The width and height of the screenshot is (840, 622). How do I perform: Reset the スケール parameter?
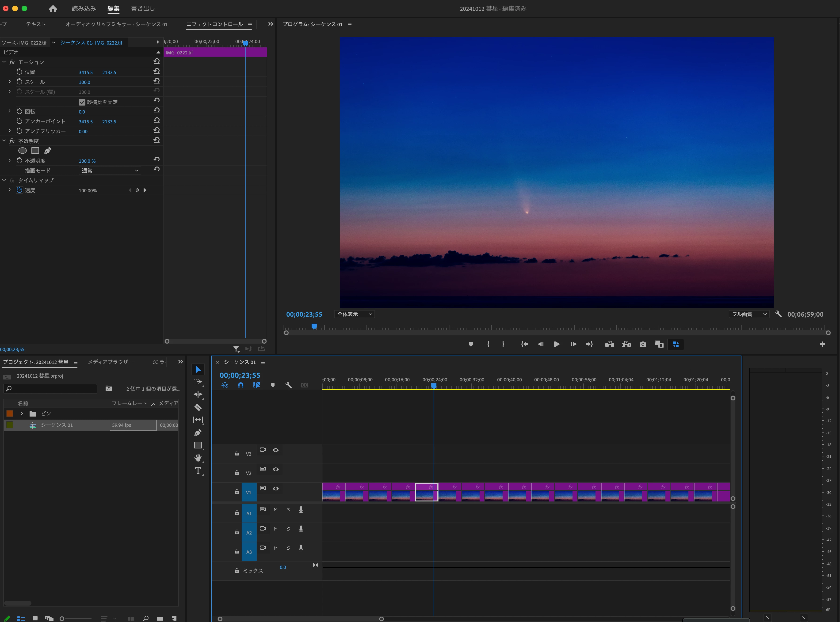coord(157,81)
